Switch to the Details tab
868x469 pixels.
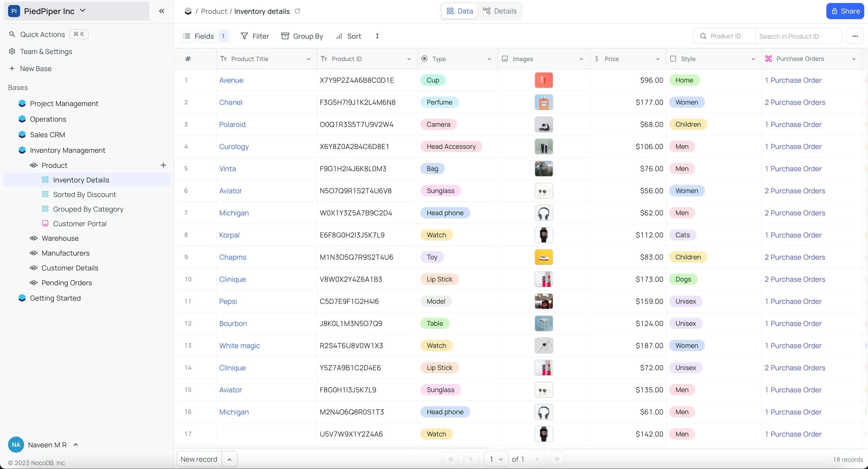[500, 11]
